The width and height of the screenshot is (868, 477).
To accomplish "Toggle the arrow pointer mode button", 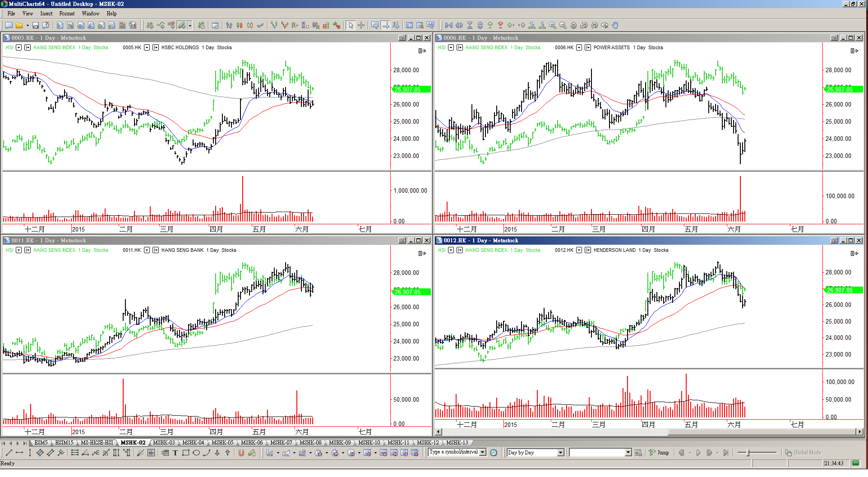I will pos(351,26).
